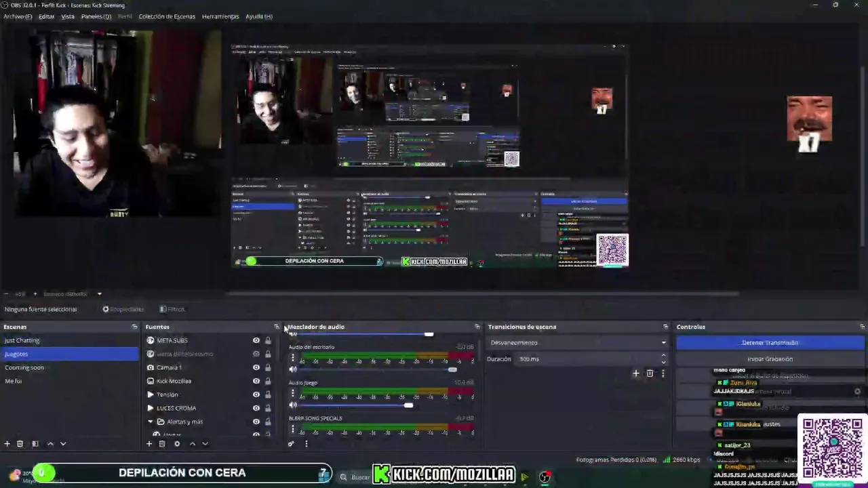Add a new scene transition
The height and width of the screenshot is (488, 868).
tap(635, 373)
